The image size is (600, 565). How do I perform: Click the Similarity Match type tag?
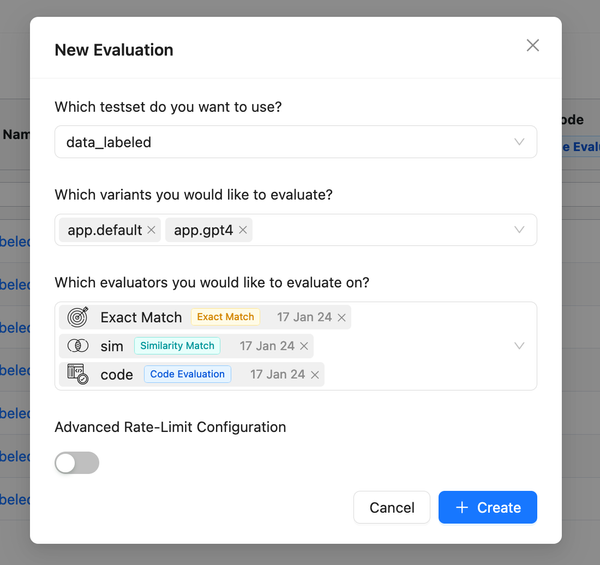(177, 346)
